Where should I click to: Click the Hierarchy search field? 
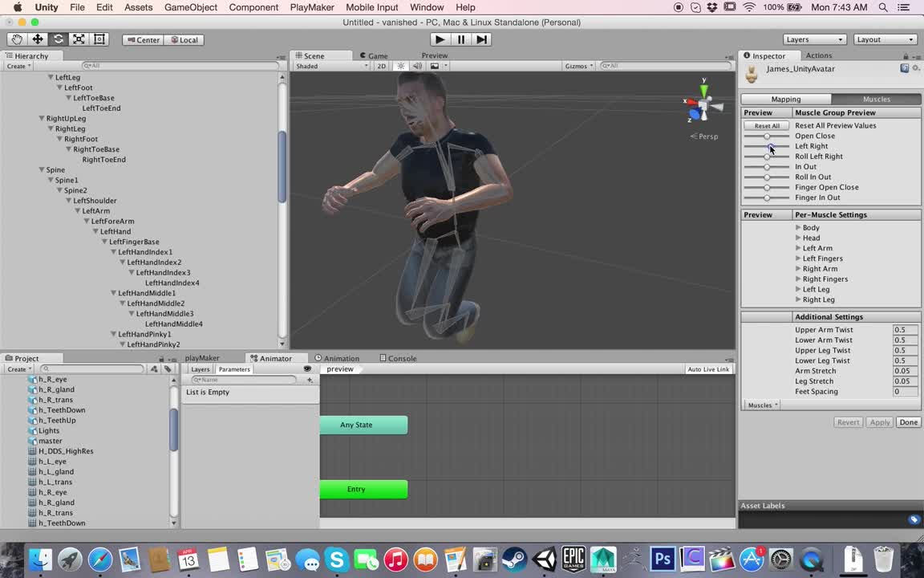pos(180,66)
